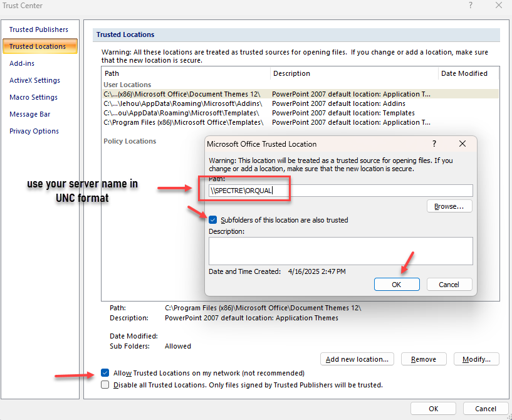Open Privacy Options section
The width and height of the screenshot is (512, 420).
34,131
